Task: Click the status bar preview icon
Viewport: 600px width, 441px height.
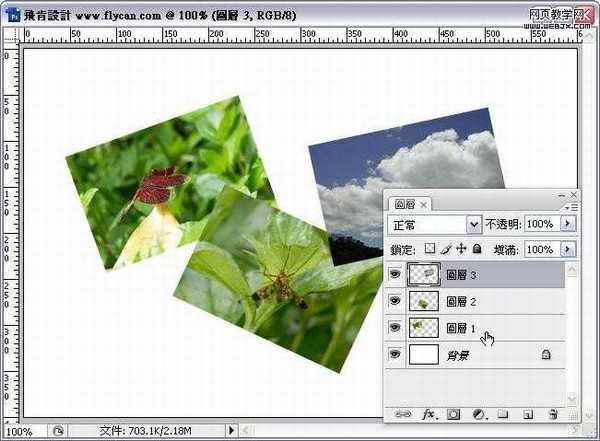Action: coord(57,431)
